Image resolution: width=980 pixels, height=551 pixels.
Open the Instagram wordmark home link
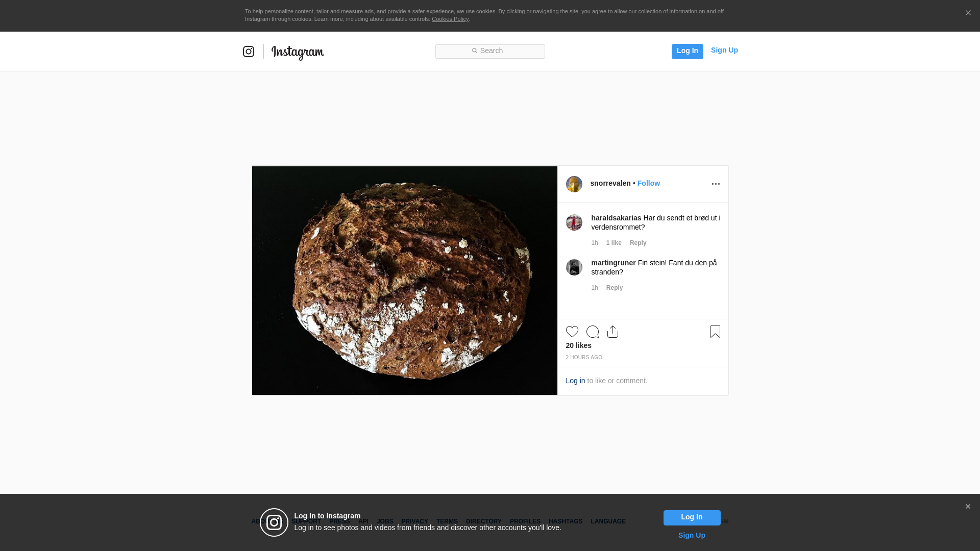[x=298, y=52]
